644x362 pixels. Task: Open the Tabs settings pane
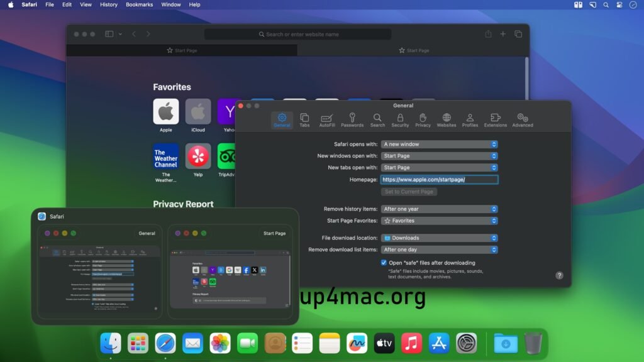coord(304,119)
